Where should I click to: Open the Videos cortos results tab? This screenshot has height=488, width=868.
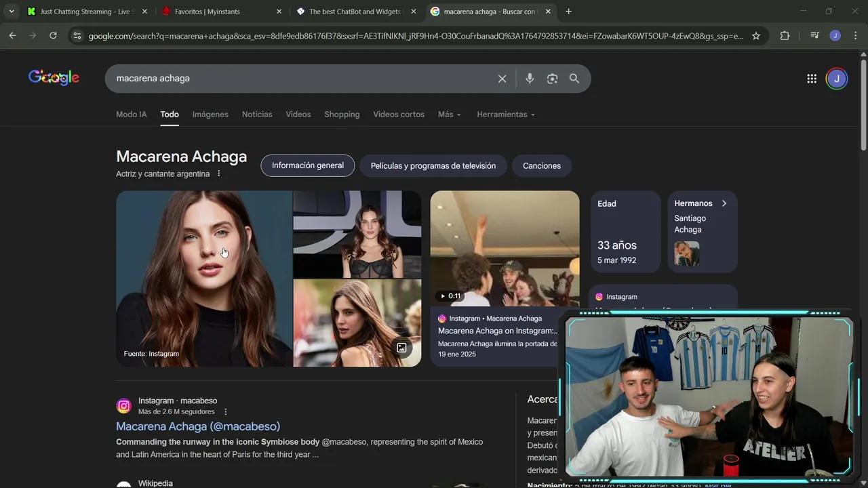tap(399, 115)
